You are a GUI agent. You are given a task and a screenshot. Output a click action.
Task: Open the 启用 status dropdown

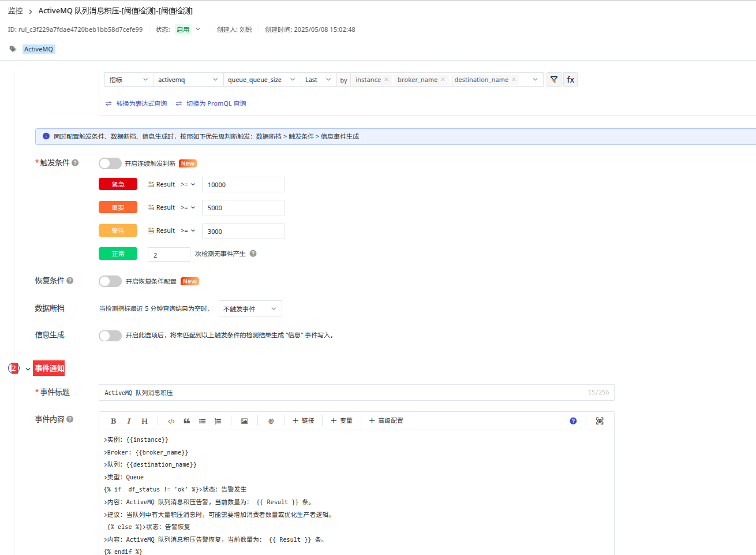[189, 29]
